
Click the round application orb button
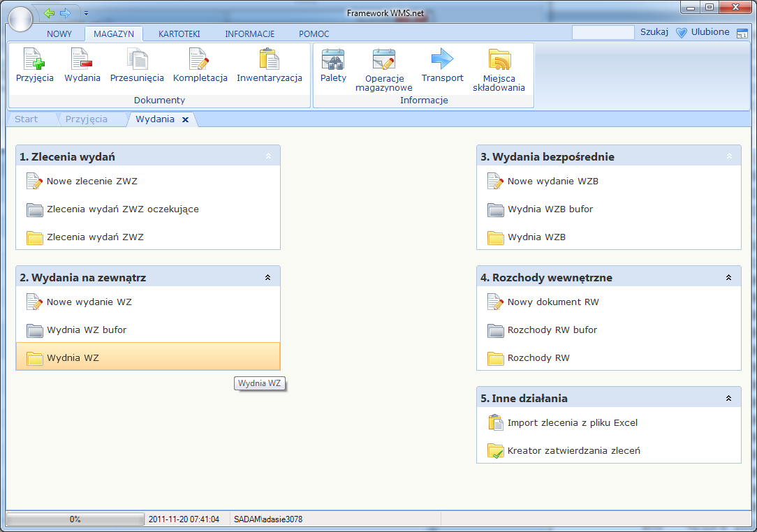[x=20, y=20]
